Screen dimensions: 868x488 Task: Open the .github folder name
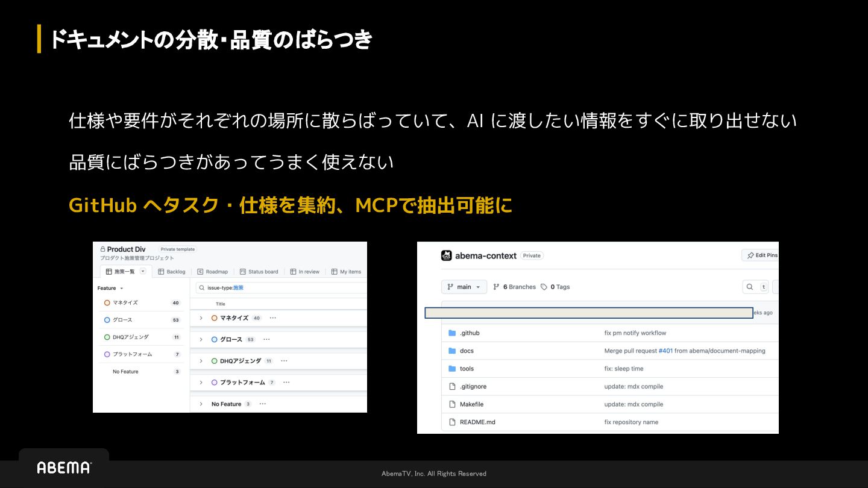tap(470, 333)
